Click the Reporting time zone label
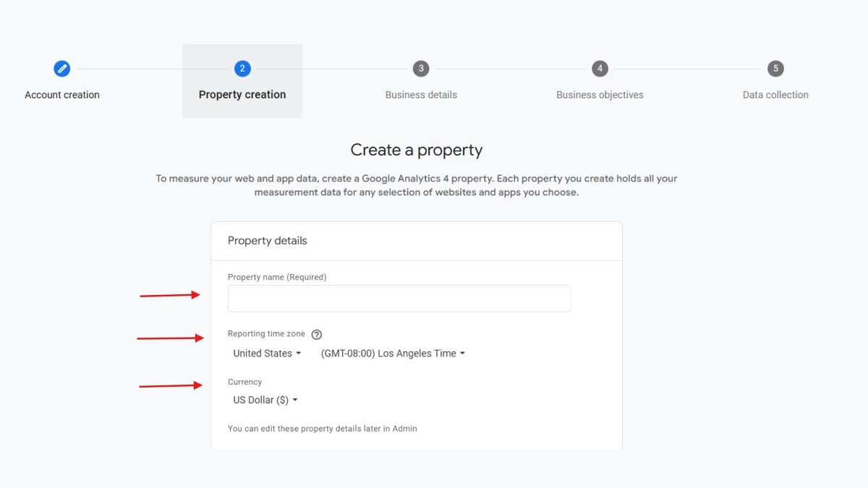 point(266,334)
